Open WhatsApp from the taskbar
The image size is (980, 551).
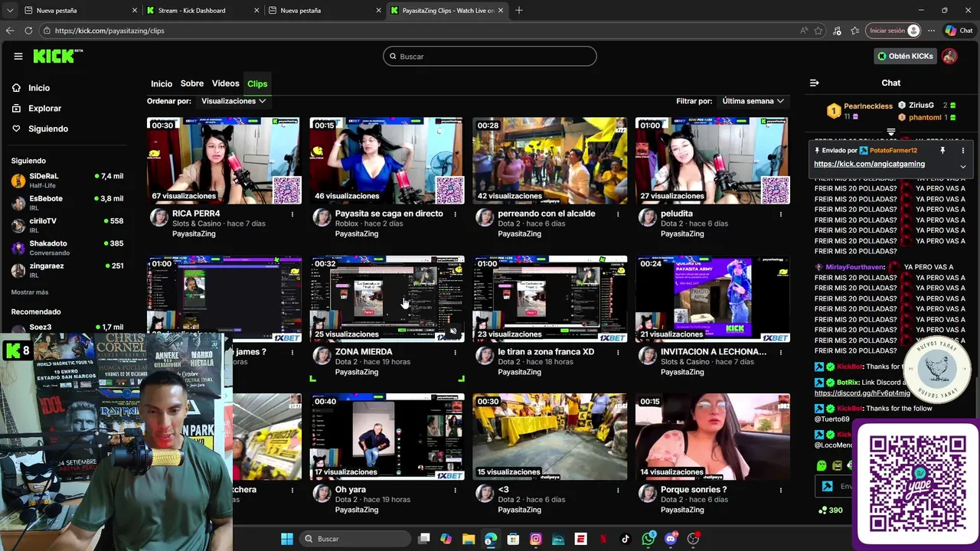coord(648,539)
